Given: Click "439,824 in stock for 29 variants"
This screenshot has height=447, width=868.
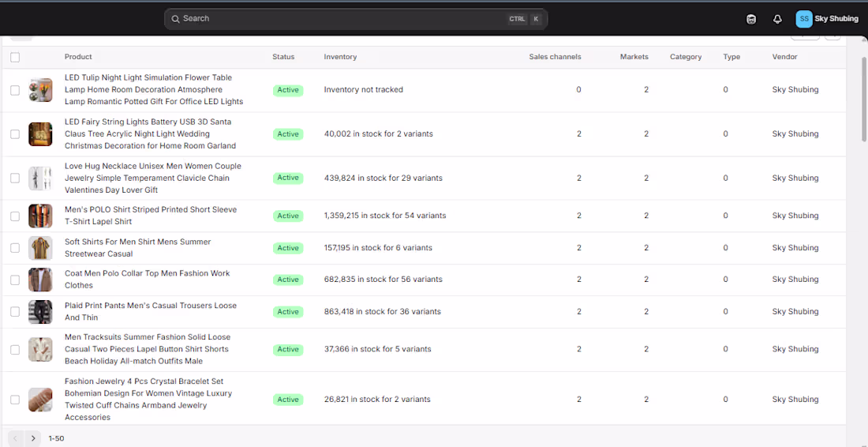Looking at the screenshot, I should click(x=383, y=178).
